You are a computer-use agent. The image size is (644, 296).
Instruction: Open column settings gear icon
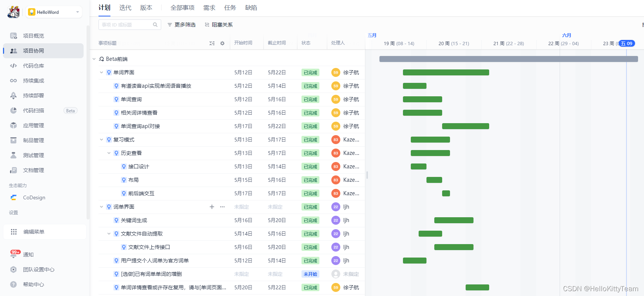[222, 43]
